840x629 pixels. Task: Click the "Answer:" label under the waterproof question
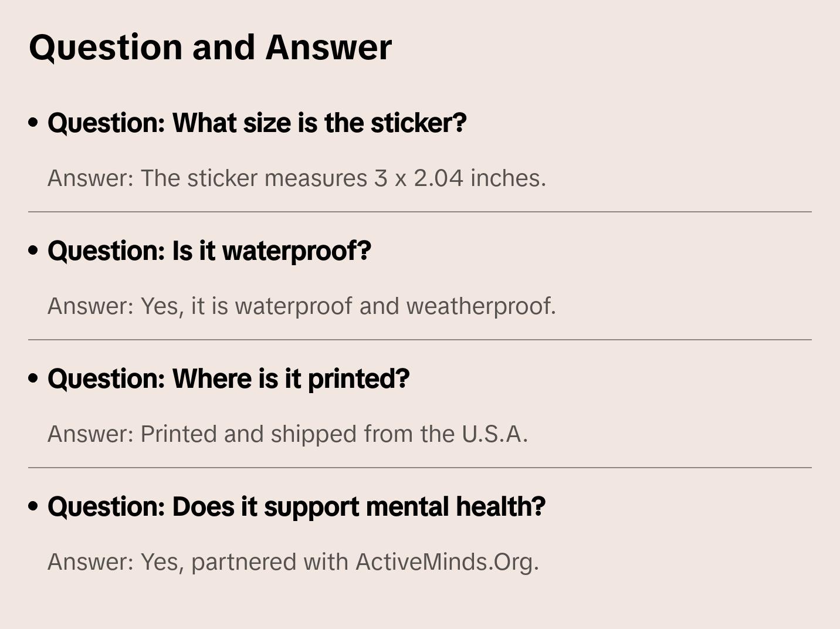tap(91, 306)
